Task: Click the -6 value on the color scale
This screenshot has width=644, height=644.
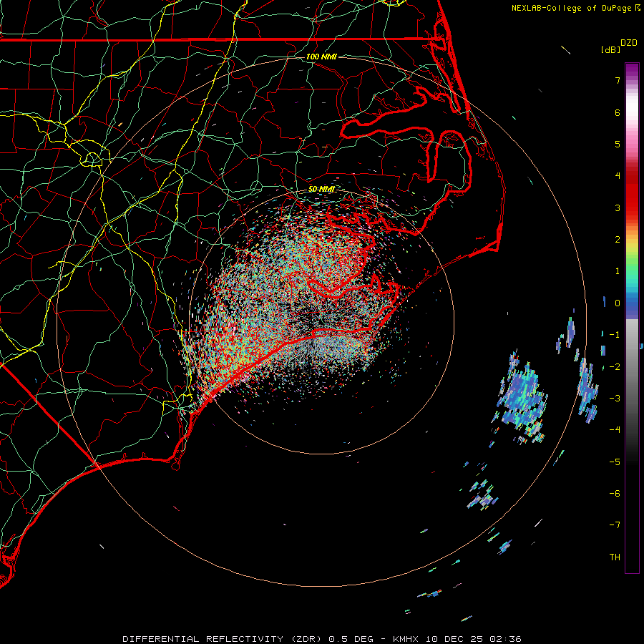Action: point(615,494)
